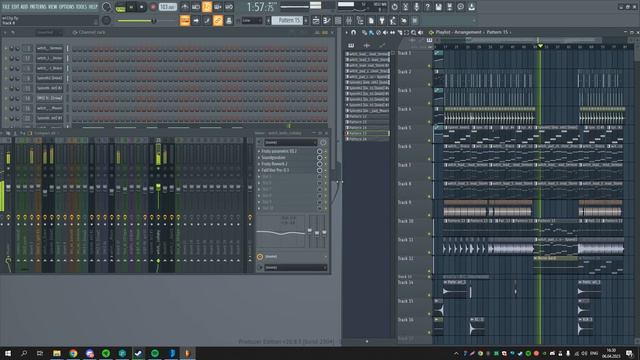Screen dimensions: 640x360
Task: Click the speech bubble news icon
Action: tap(460, 7)
